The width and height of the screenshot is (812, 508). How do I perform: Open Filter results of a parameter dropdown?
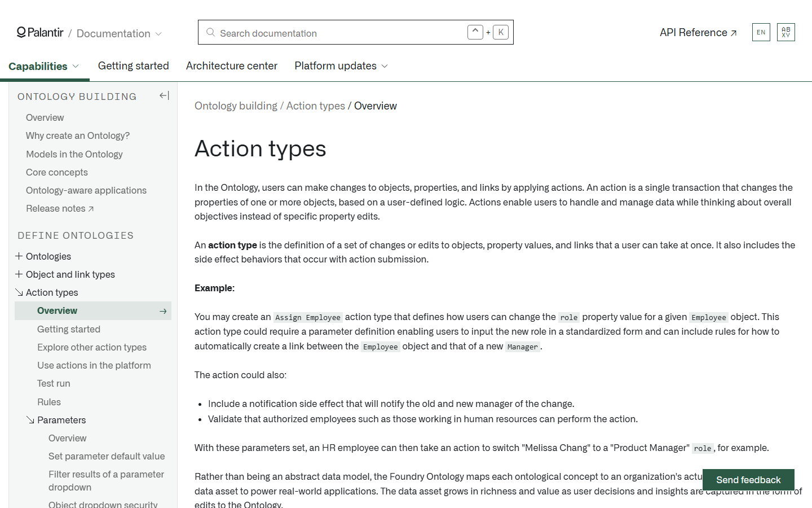(106, 481)
